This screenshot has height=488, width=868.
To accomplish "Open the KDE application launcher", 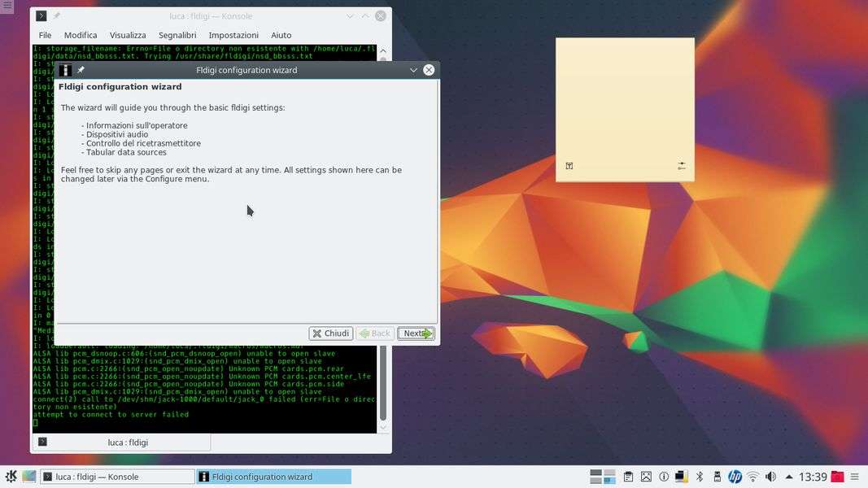I will (x=11, y=477).
